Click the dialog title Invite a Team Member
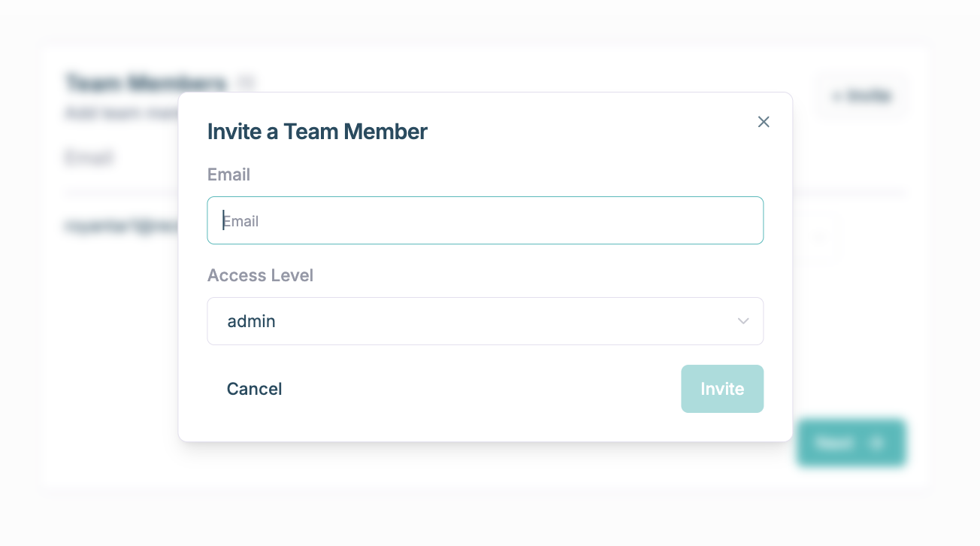 pyautogui.click(x=317, y=132)
